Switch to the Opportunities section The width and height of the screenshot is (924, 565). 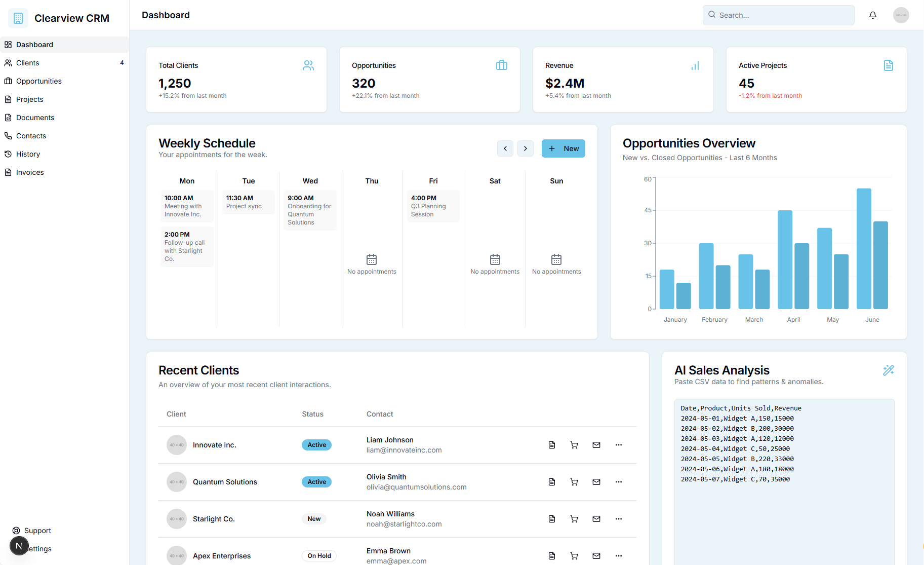(x=38, y=81)
